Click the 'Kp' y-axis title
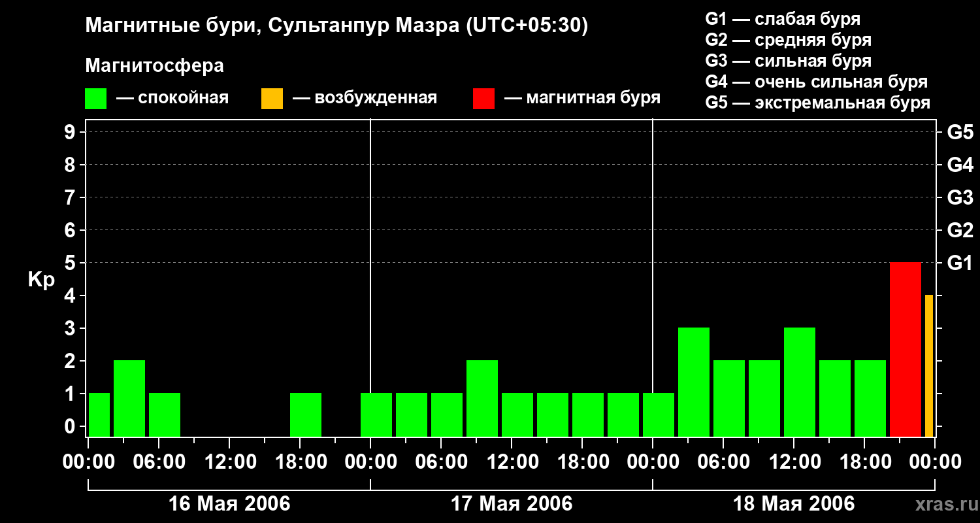Viewport: 980px width, 523px height. click(x=41, y=280)
